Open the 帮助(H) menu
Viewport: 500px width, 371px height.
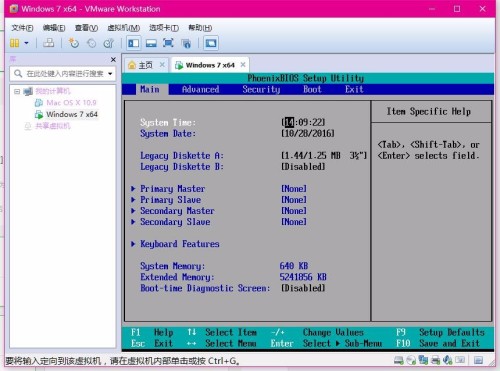coord(200,28)
